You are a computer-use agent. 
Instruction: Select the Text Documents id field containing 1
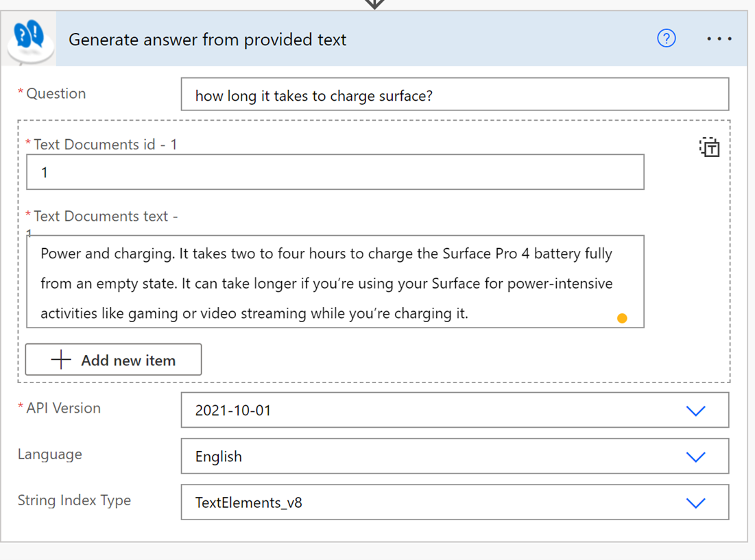coord(335,172)
